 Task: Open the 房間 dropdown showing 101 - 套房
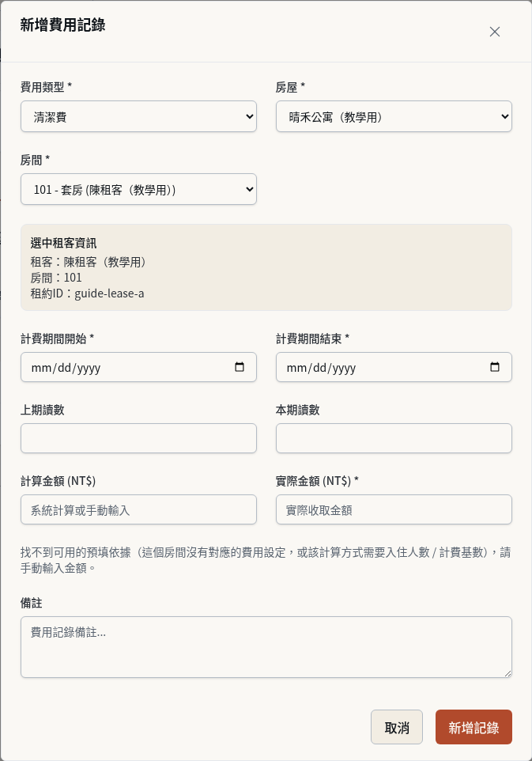click(x=138, y=189)
